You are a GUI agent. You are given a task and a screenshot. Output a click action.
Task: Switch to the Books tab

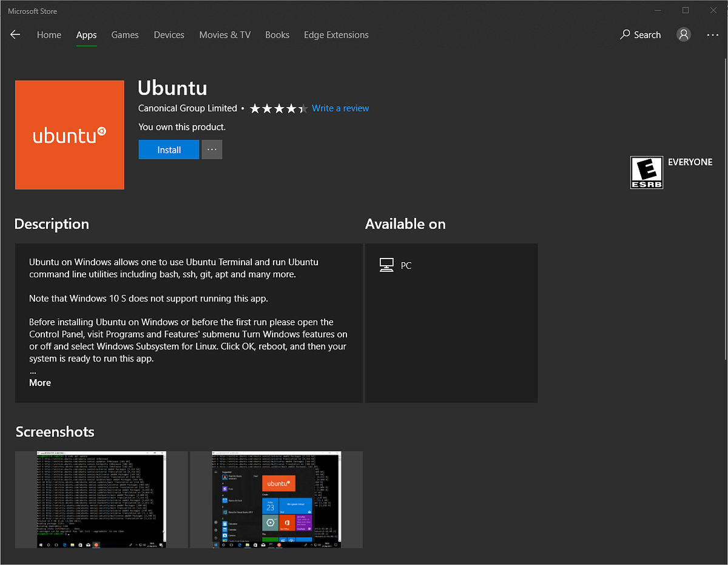(x=277, y=35)
